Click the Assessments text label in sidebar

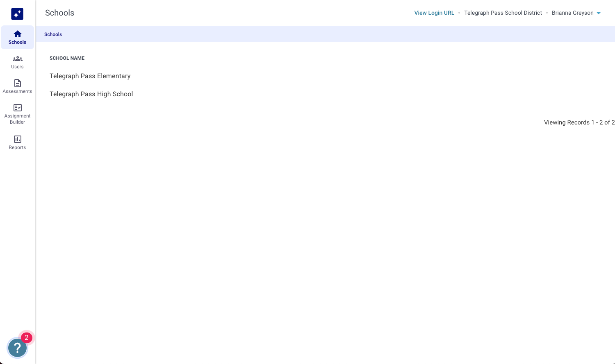(x=17, y=91)
